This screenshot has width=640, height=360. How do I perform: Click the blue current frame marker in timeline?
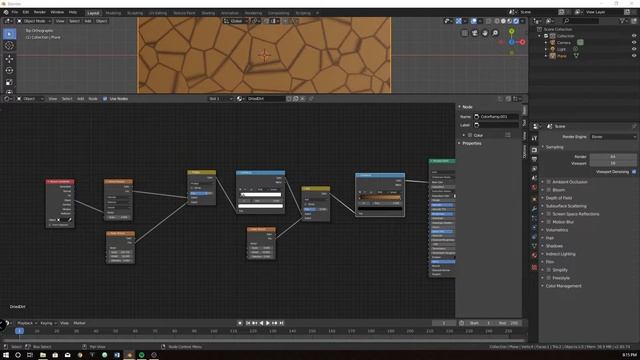coord(19,331)
